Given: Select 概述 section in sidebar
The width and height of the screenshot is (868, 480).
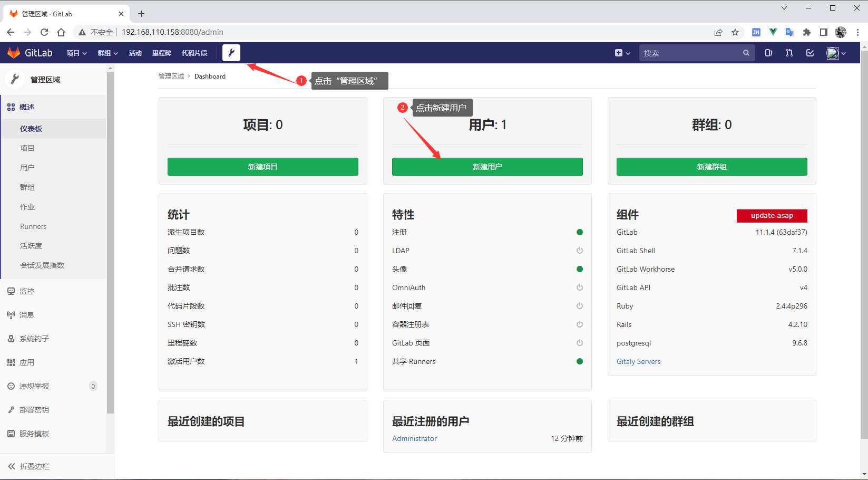Looking at the screenshot, I should (x=54, y=107).
